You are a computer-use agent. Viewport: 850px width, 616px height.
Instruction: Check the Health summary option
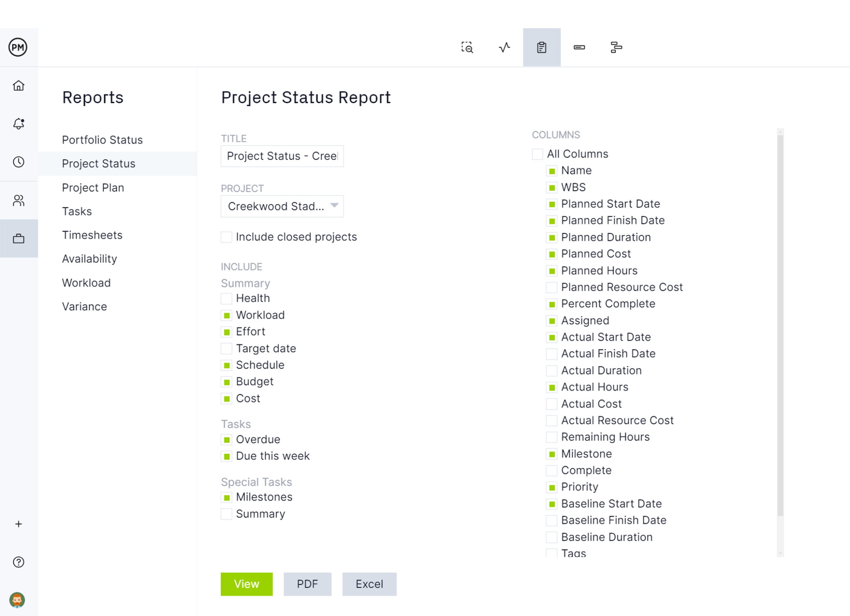(x=226, y=298)
